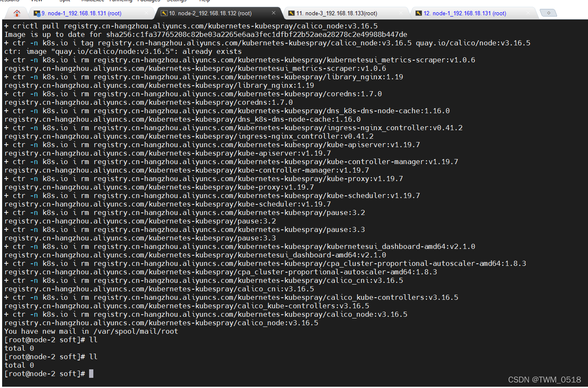
Task: Click the terminal cursor at the last prompt
Action: click(91, 374)
